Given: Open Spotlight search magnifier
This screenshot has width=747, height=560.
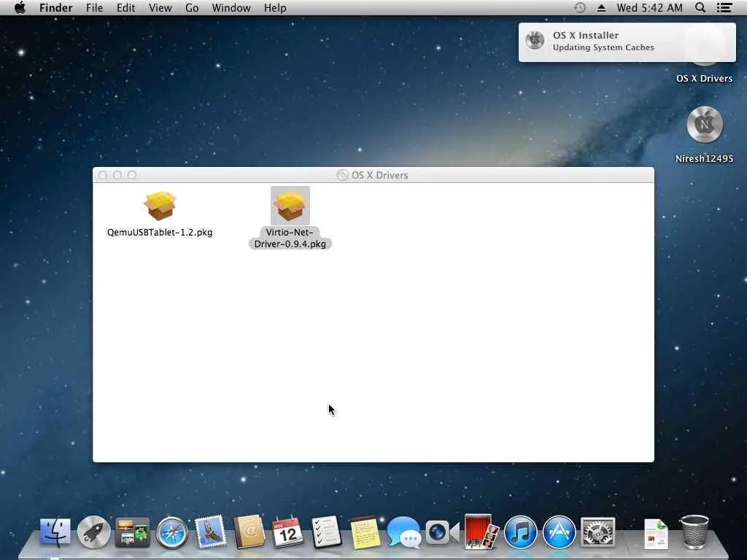Looking at the screenshot, I should (700, 7).
